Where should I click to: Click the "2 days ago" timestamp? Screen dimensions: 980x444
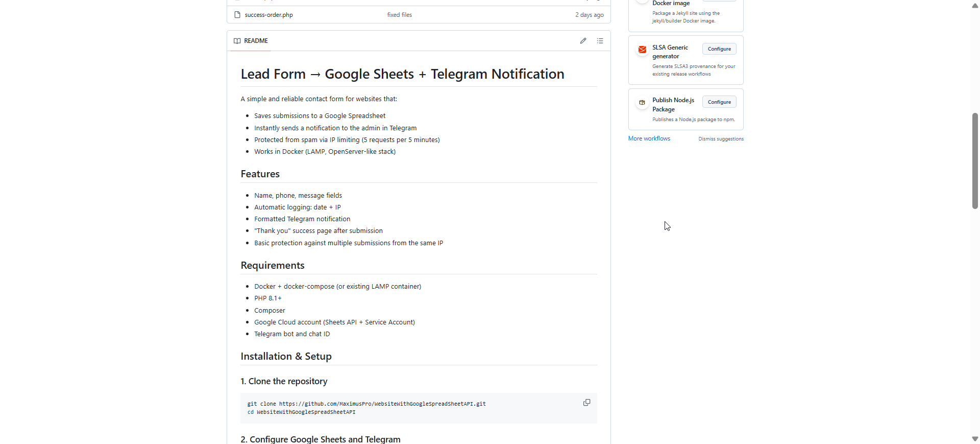589,15
